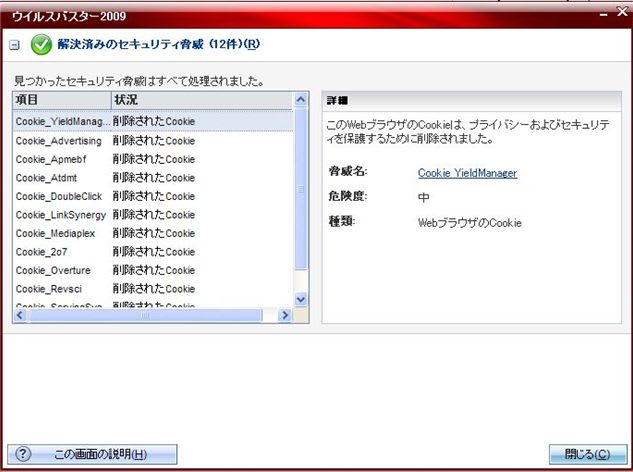Click the 解決済みのセキュリティ脅威 heading
Image resolution: width=633 pixels, height=472 pixels.
(158, 44)
